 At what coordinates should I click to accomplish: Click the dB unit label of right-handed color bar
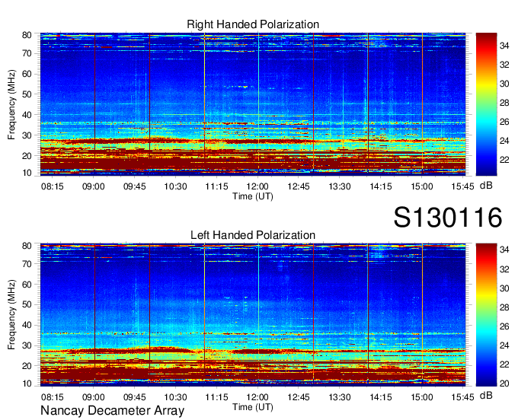[x=486, y=186]
